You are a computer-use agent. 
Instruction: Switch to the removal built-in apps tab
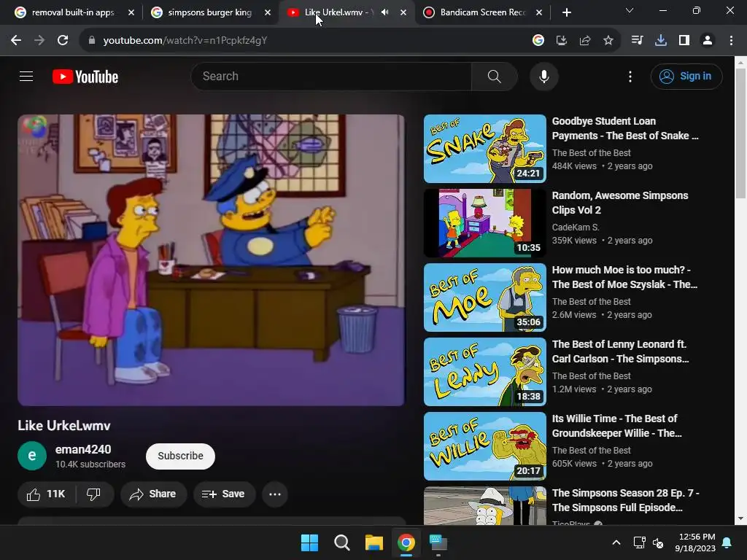(73, 12)
